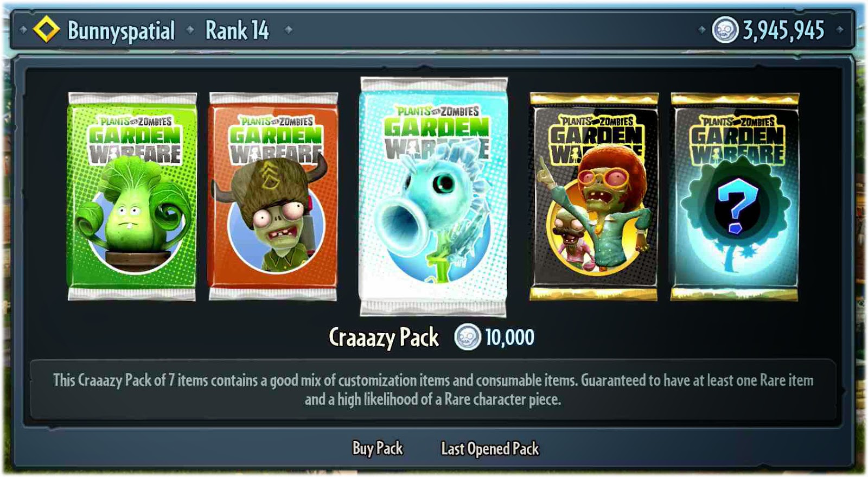Click the Craaazy Pack title text
The image size is (868, 477).
384,338
